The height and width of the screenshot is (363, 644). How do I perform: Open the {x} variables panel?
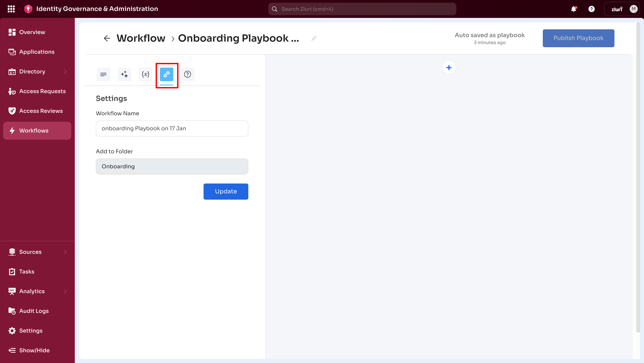pyautogui.click(x=145, y=74)
